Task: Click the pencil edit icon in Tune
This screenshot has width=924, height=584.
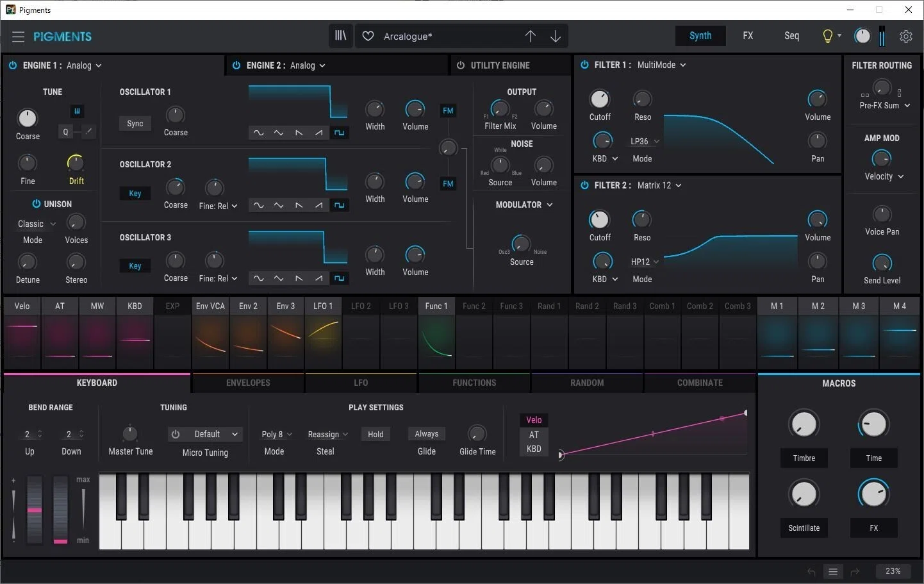Action: 89,131
